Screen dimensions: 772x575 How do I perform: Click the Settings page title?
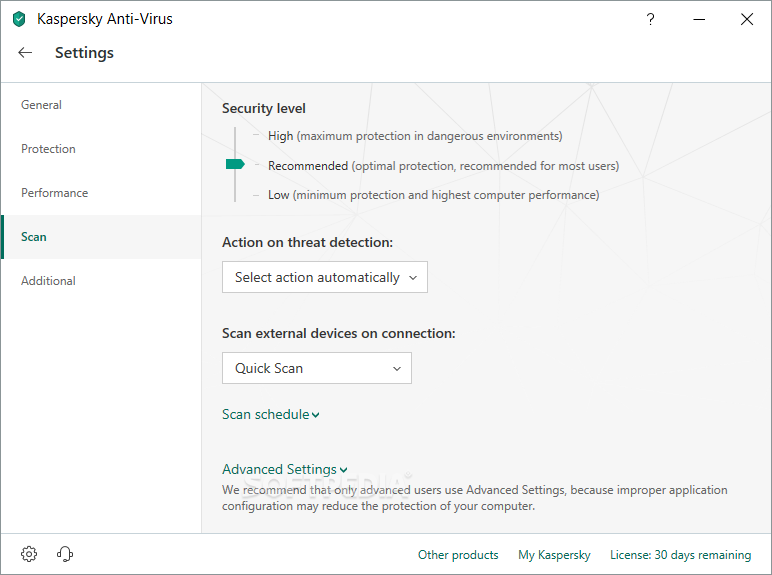pyautogui.click(x=84, y=53)
